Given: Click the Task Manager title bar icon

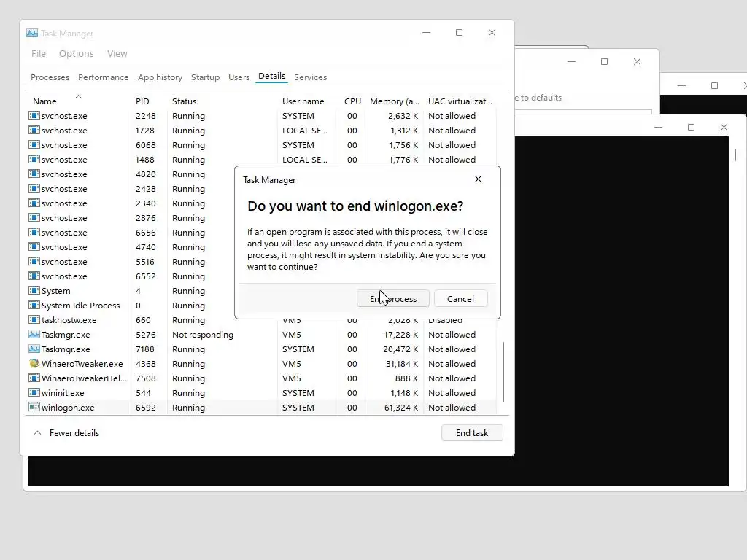Looking at the screenshot, I should pyautogui.click(x=32, y=33).
